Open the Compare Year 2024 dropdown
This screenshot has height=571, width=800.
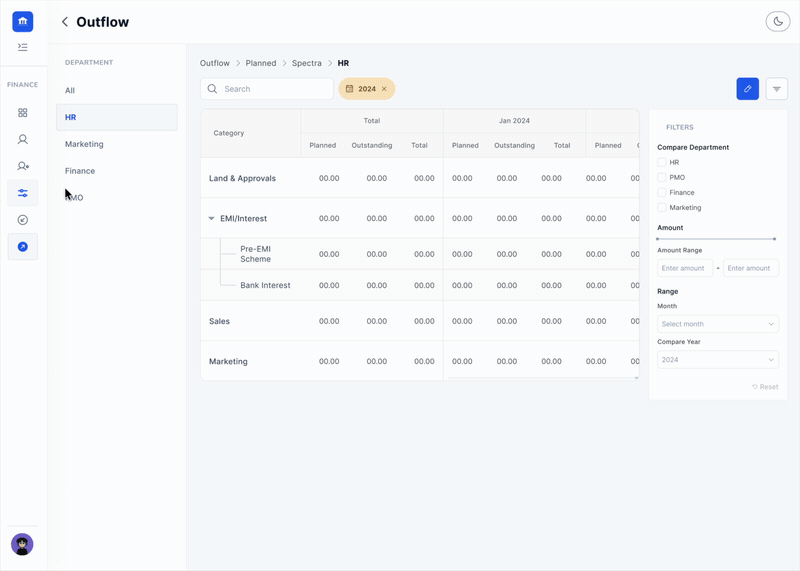(718, 360)
